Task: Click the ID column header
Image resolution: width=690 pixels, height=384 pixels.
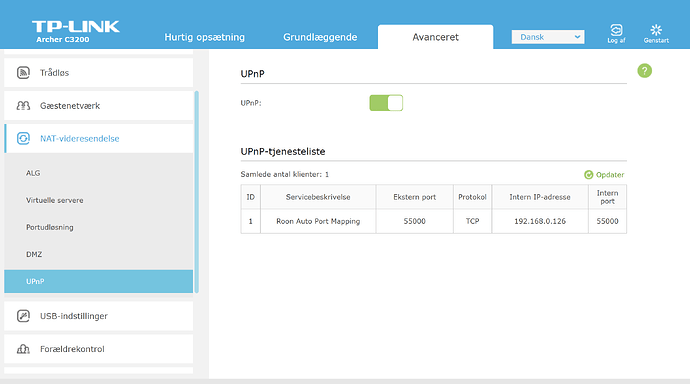Action: 250,197
